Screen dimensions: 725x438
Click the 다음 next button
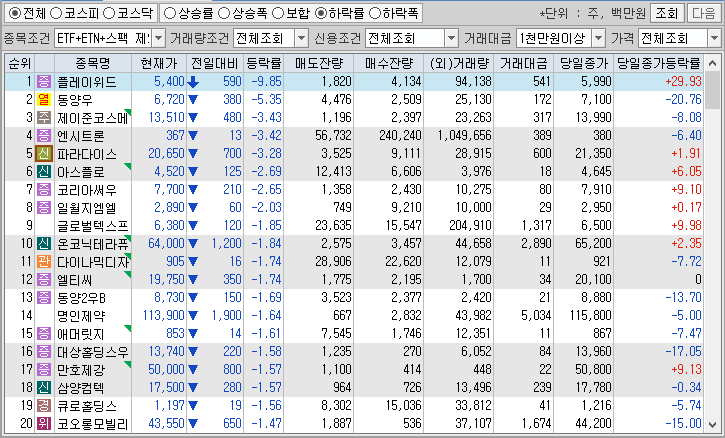click(703, 13)
